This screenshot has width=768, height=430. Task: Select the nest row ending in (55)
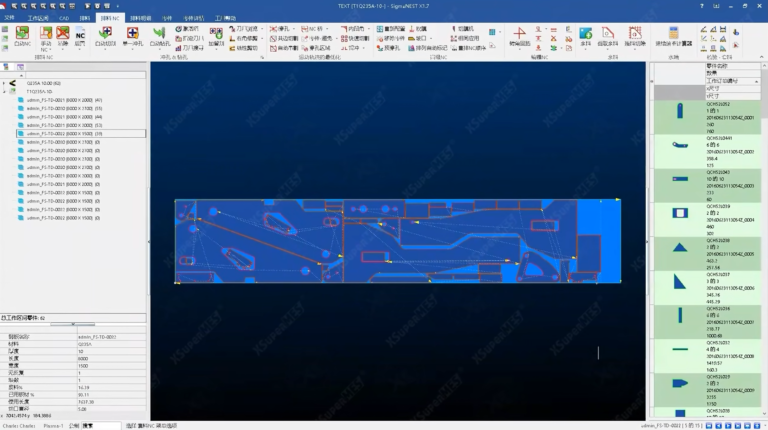[x=64, y=108]
